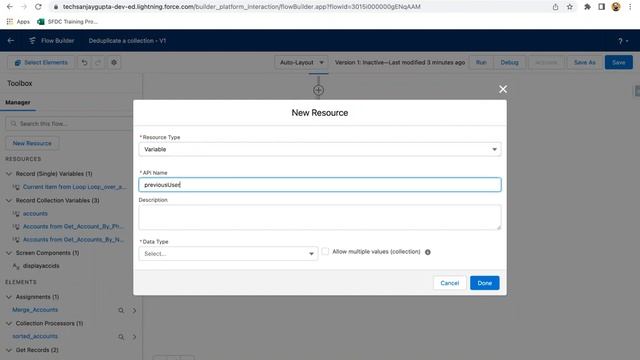
Task: Open the Apps grid in the bookmarks bar
Action: [18, 22]
